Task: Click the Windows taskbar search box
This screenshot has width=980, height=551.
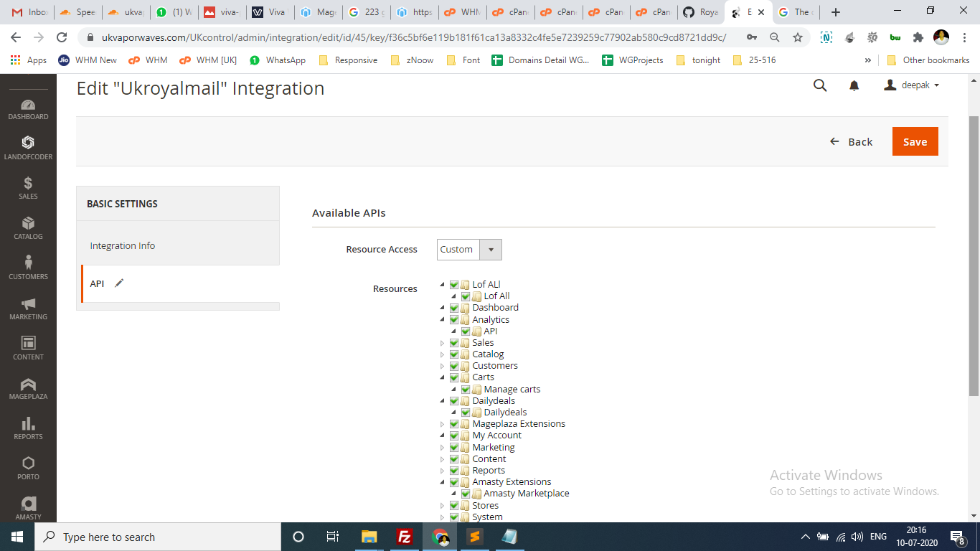Action: tap(157, 537)
